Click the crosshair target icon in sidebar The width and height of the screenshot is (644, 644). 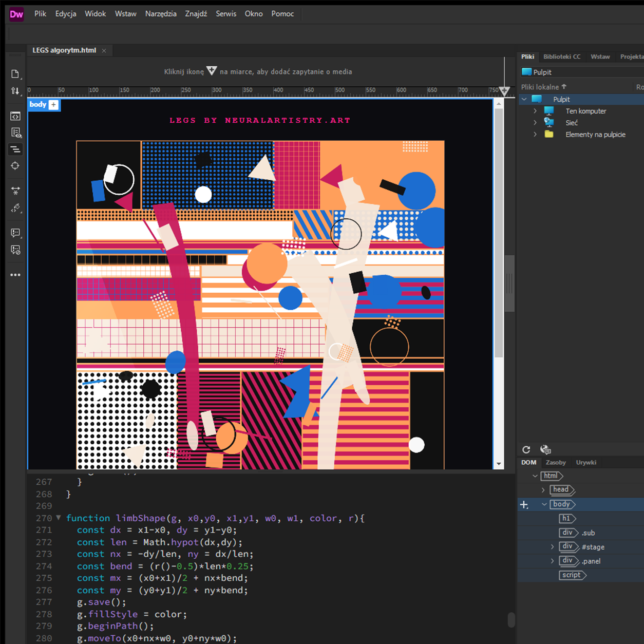click(15, 166)
